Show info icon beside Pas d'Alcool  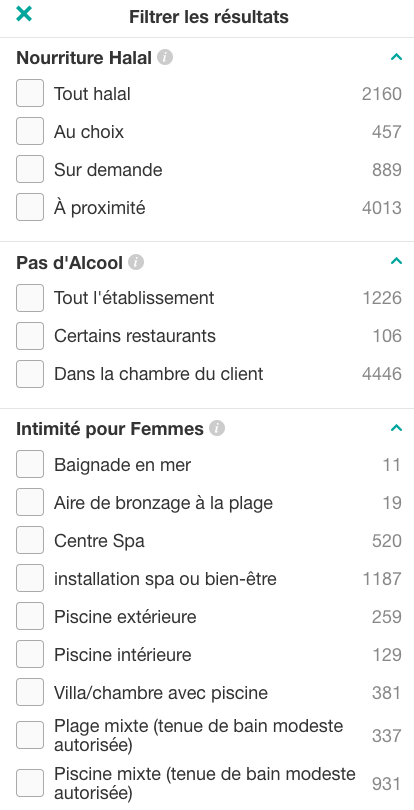(136, 262)
